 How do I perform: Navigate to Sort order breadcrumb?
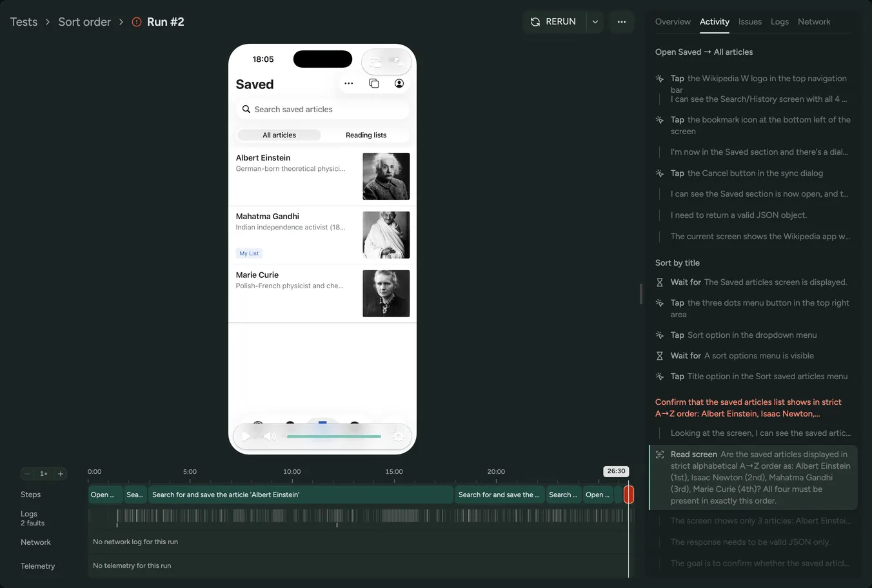(x=84, y=22)
